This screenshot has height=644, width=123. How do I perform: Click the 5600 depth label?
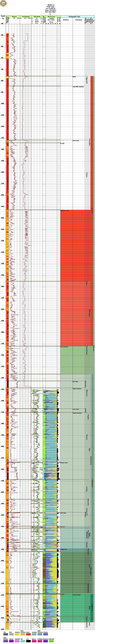(2, 629)
